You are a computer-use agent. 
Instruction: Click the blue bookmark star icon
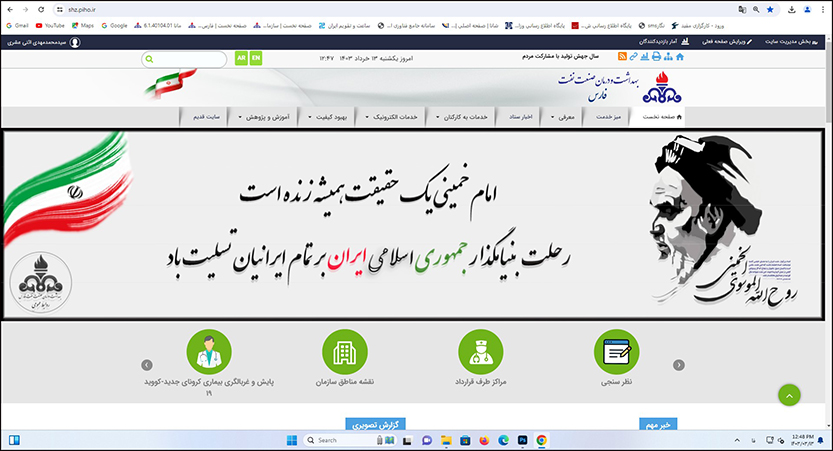tap(770, 10)
